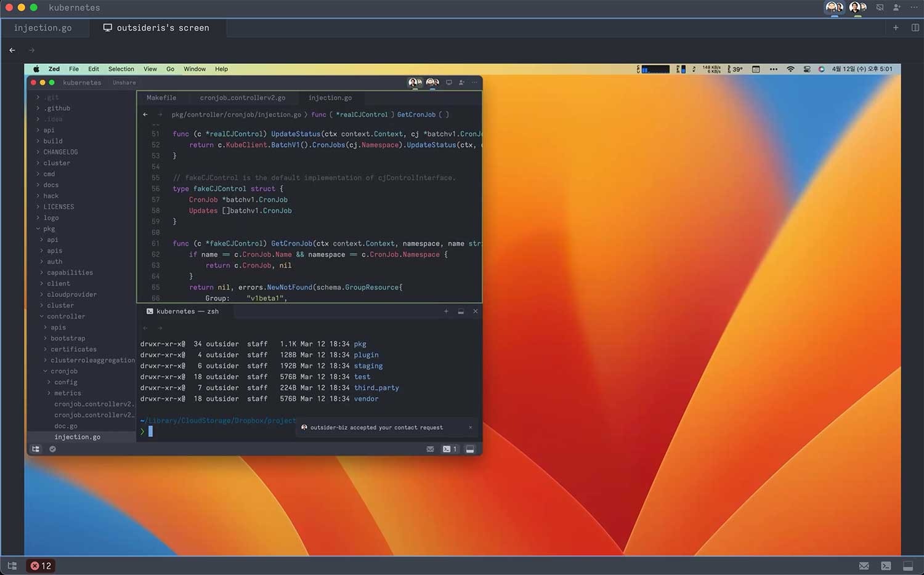Image resolution: width=924 pixels, height=575 pixels.
Task: Select injection.go in the project tree
Action: 81,437
